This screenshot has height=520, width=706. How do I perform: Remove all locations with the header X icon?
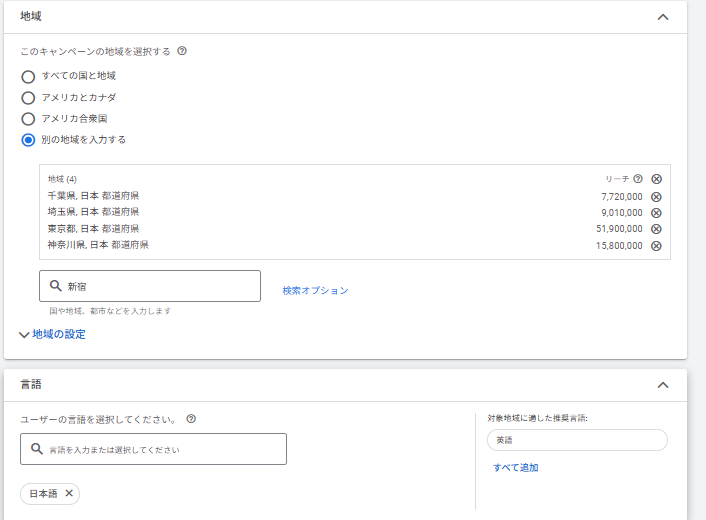656,179
